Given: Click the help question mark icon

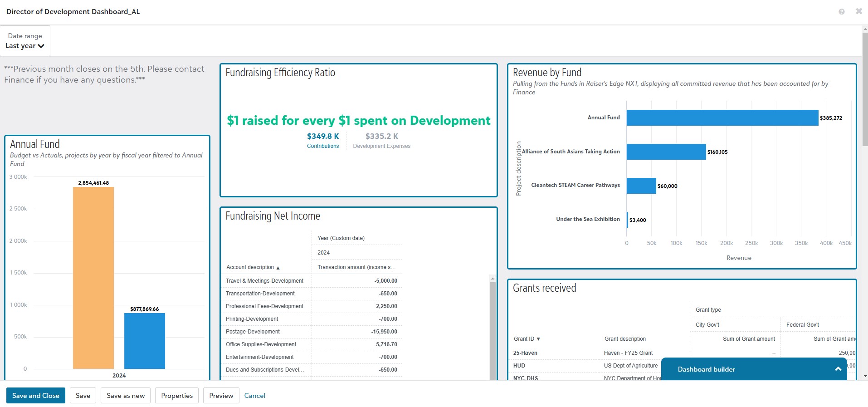Looking at the screenshot, I should point(841,12).
